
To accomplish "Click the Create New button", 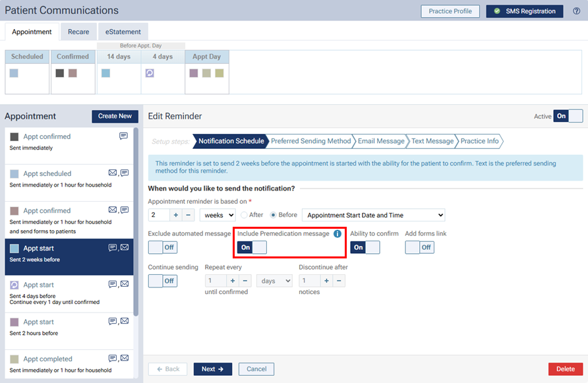I will tap(115, 116).
